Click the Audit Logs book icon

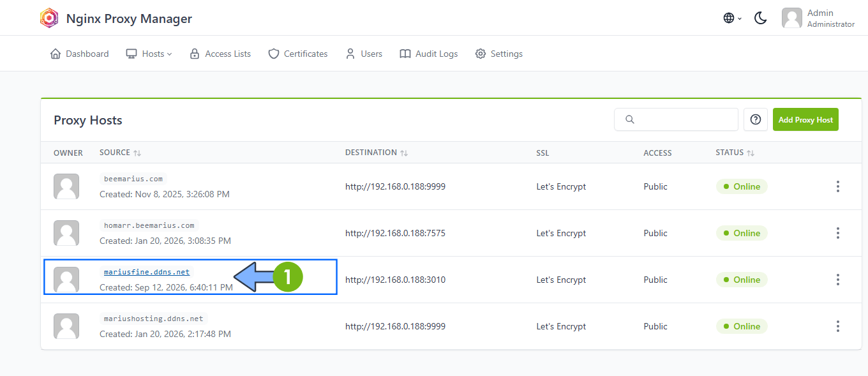[405, 54]
